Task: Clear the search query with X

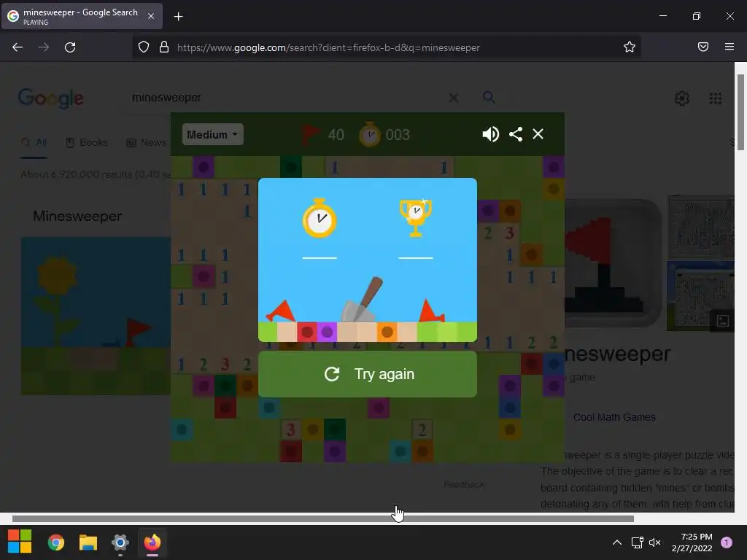Action: pyautogui.click(x=454, y=98)
